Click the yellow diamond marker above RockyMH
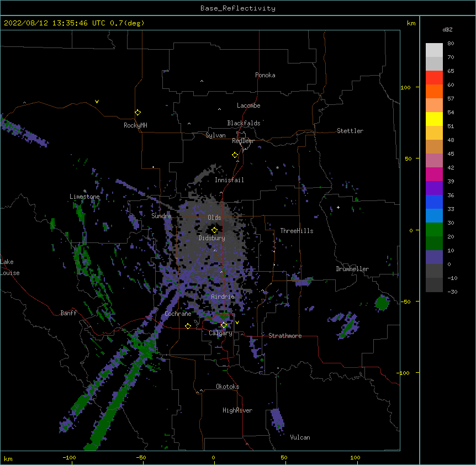Screen dimensions: 476x465 [x=137, y=113]
